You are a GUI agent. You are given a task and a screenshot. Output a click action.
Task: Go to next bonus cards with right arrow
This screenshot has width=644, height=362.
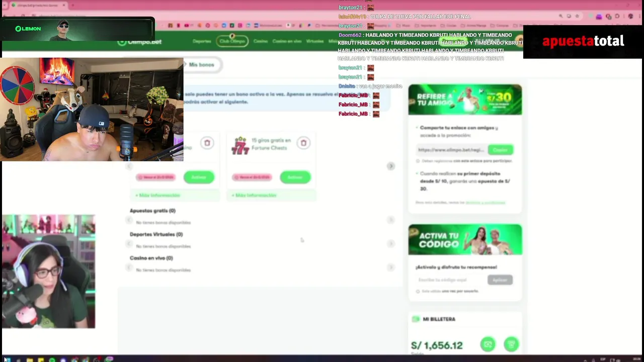[x=391, y=166]
